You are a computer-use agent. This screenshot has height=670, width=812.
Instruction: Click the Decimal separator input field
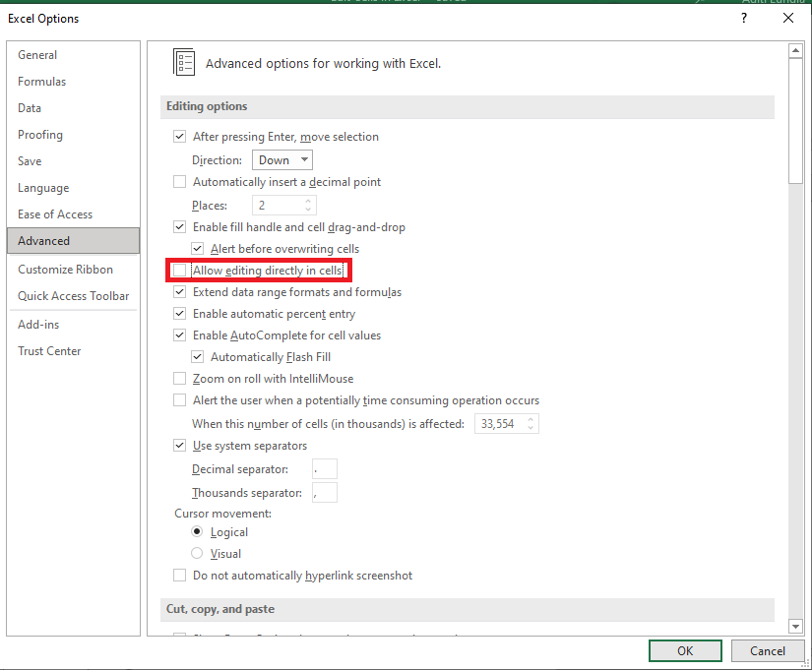[x=324, y=468]
